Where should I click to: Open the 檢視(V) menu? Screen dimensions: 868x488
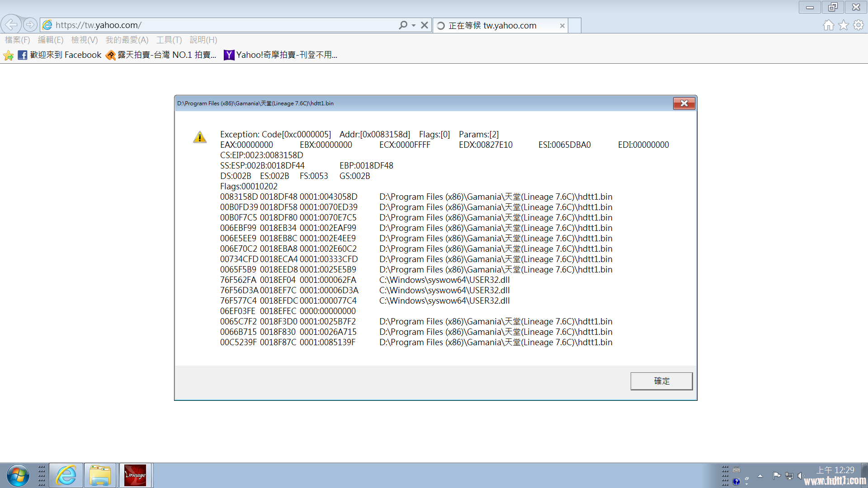(x=85, y=40)
